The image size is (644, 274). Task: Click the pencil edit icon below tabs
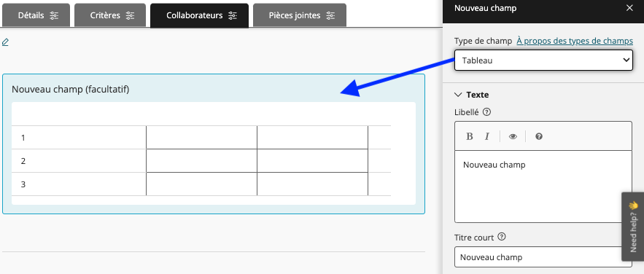5,42
